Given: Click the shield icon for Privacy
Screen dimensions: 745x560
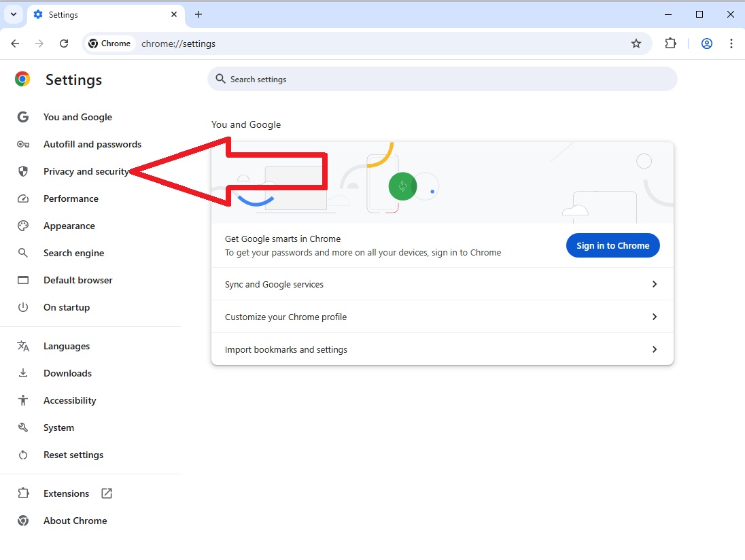Looking at the screenshot, I should tap(23, 171).
